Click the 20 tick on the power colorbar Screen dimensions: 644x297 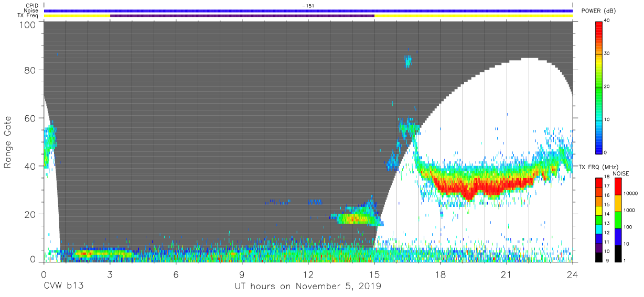click(x=608, y=87)
